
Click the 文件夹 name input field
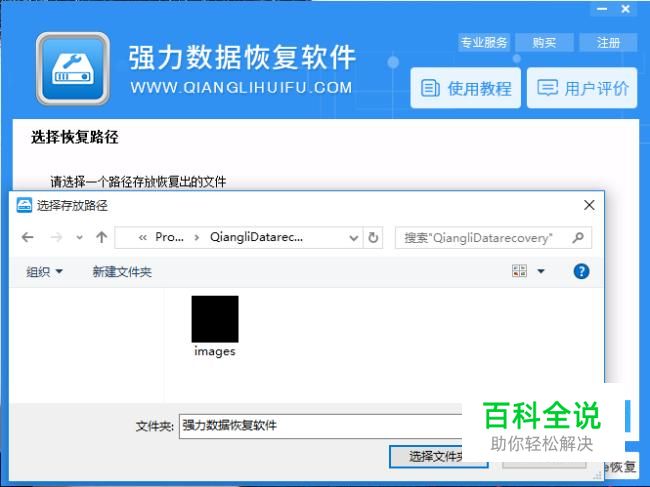[x=320, y=426]
